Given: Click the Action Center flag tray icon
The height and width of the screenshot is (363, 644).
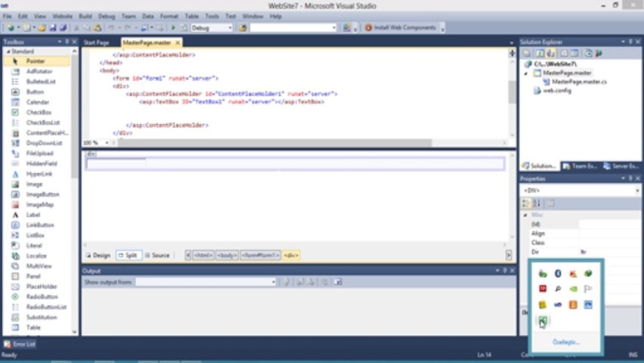Looking at the screenshot, I should click(x=588, y=289).
